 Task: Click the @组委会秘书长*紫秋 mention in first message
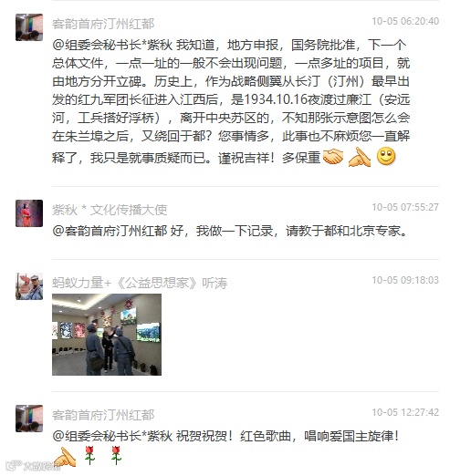[x=112, y=45]
